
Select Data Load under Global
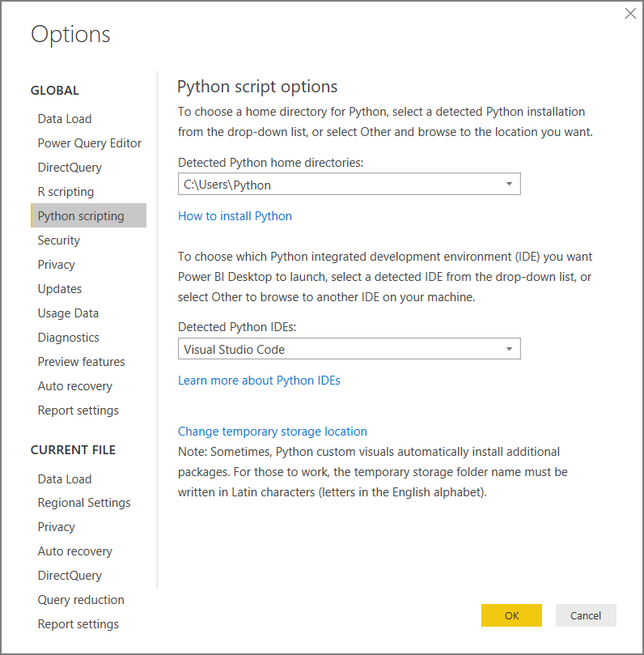pos(65,118)
